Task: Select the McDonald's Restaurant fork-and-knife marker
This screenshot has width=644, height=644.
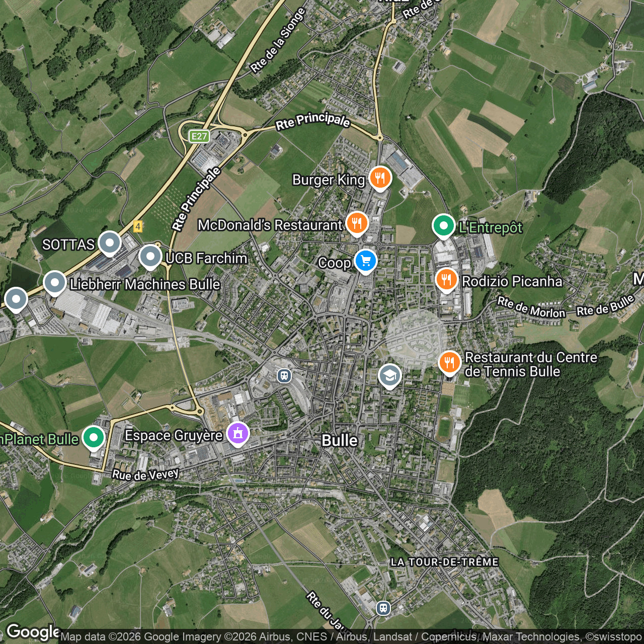Action: pyautogui.click(x=357, y=223)
